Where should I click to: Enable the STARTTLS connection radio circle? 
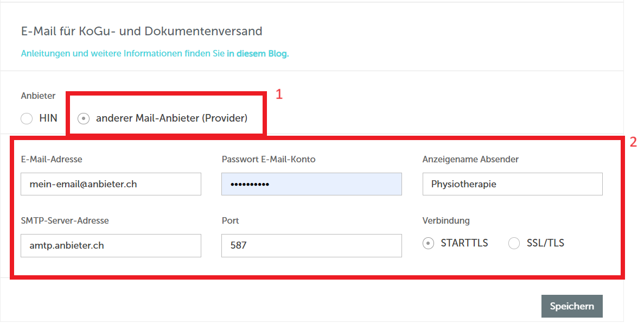pyautogui.click(x=429, y=244)
